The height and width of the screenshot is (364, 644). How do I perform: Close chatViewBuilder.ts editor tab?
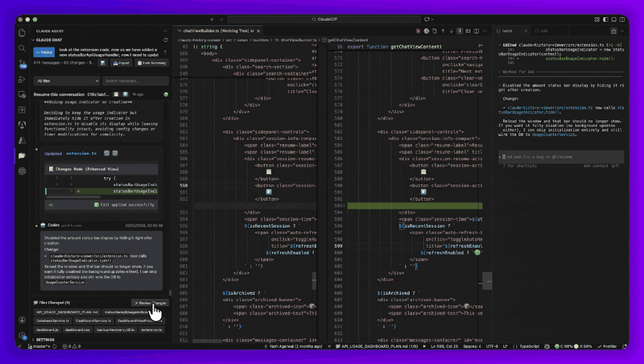click(x=258, y=31)
